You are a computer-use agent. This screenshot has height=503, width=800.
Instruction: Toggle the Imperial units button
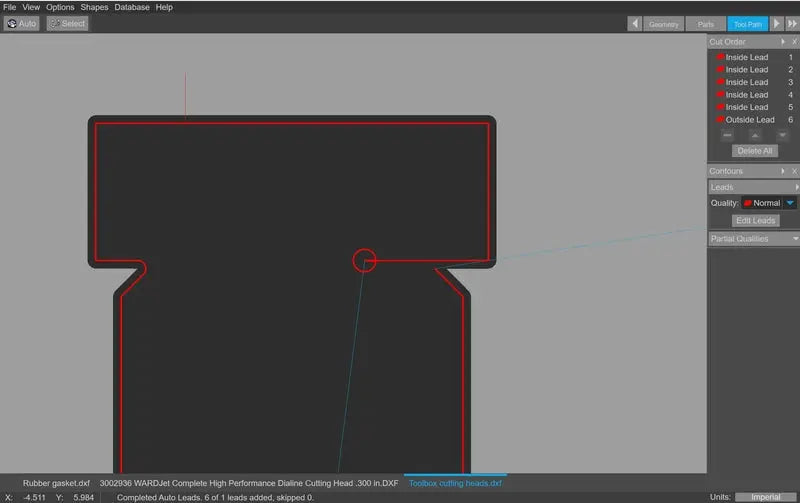(x=765, y=497)
